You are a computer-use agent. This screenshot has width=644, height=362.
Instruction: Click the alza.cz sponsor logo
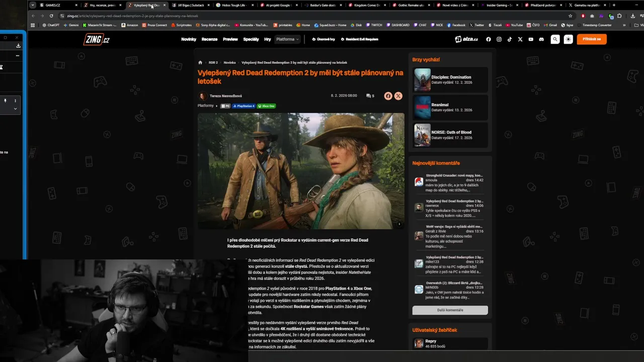[x=466, y=39]
